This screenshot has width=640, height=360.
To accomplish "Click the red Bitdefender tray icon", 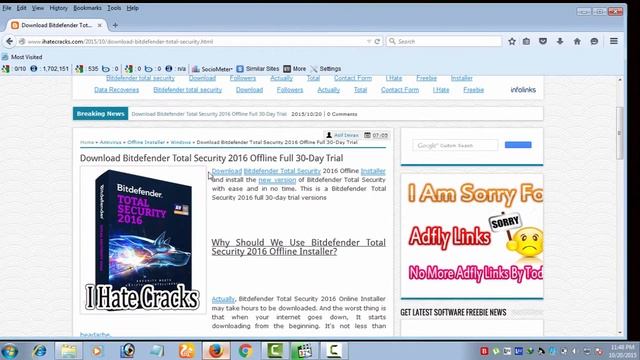I will [x=484, y=351].
